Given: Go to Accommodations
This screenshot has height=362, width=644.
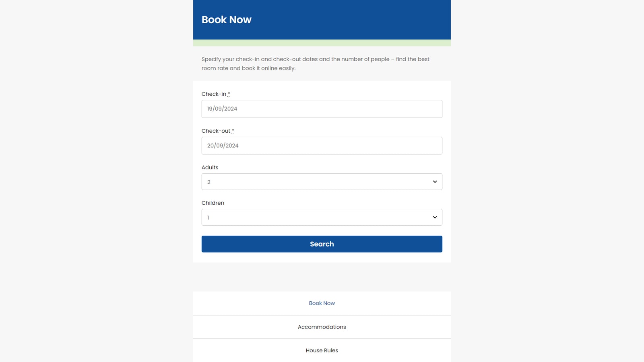Looking at the screenshot, I should 322,327.
